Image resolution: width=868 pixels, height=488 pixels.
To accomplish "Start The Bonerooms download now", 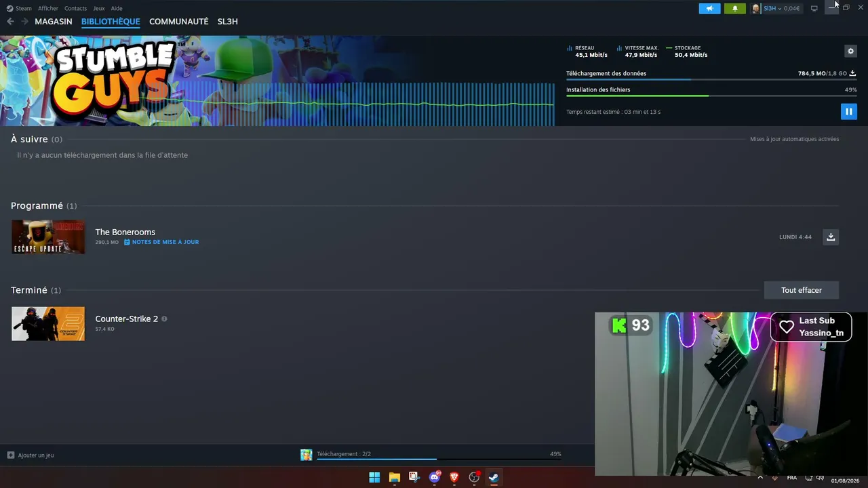I will [x=831, y=237].
